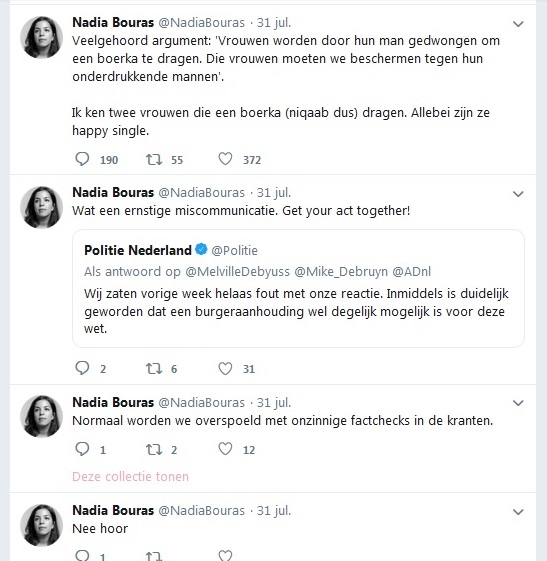The image size is (547, 561).
Task: Open the @MelvilleDebyuss mention in quoted tweet
Action: 238,272
